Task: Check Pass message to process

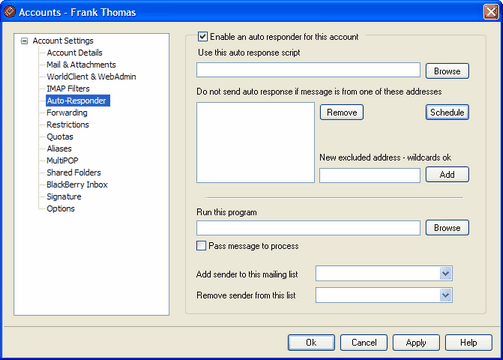Action: tap(201, 246)
